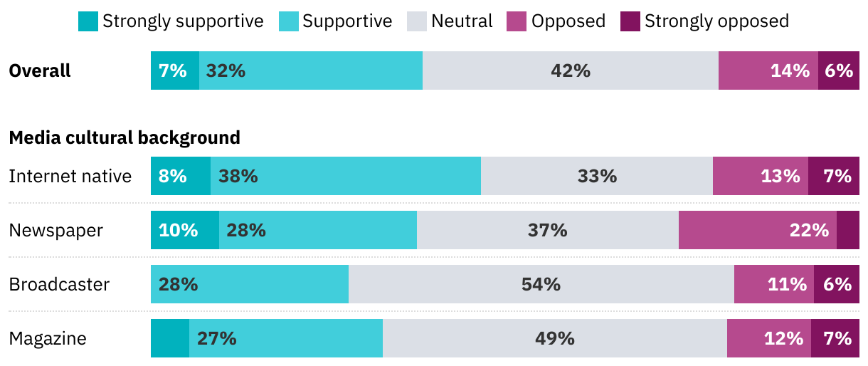Select Broadcaster's 54% Neutral bar segment
This screenshot has height=366, width=868.
point(541,284)
